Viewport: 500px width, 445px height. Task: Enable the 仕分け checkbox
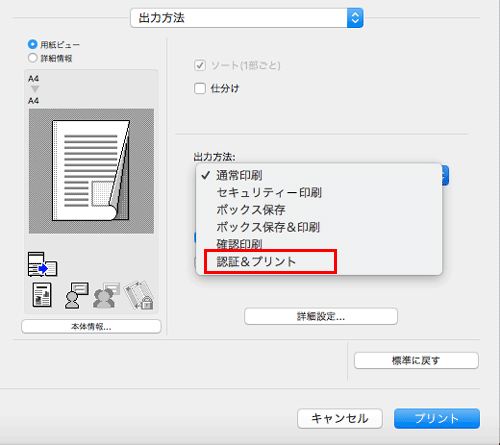tap(200, 88)
